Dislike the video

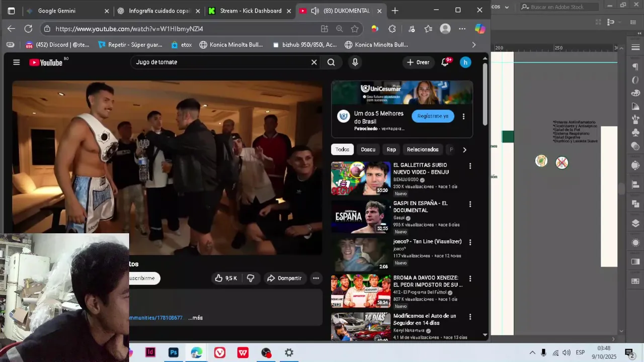point(251,278)
